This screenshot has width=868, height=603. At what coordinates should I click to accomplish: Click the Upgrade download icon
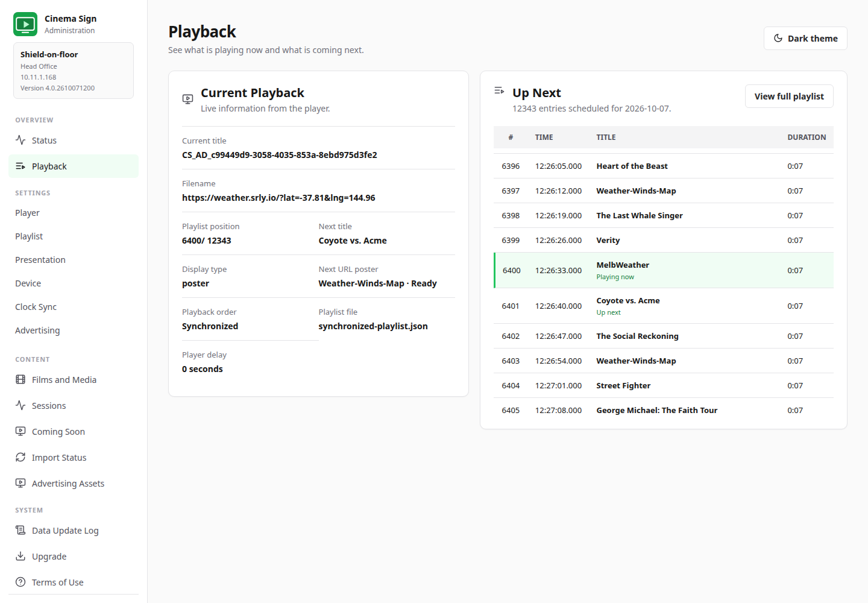pyautogui.click(x=20, y=556)
